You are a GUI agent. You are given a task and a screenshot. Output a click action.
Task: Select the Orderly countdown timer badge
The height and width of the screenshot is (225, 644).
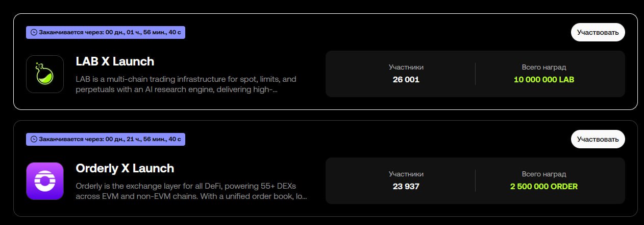(x=106, y=139)
